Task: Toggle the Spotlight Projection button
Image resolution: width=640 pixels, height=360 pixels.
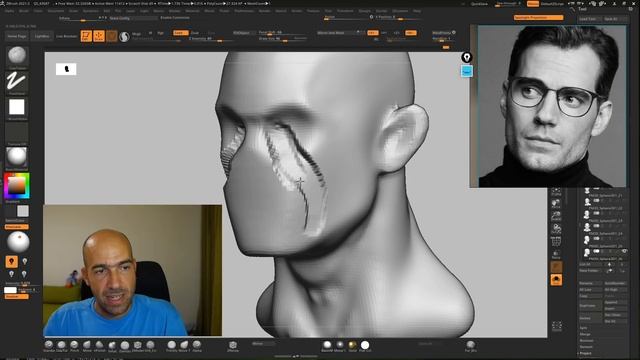Action: coord(538,18)
